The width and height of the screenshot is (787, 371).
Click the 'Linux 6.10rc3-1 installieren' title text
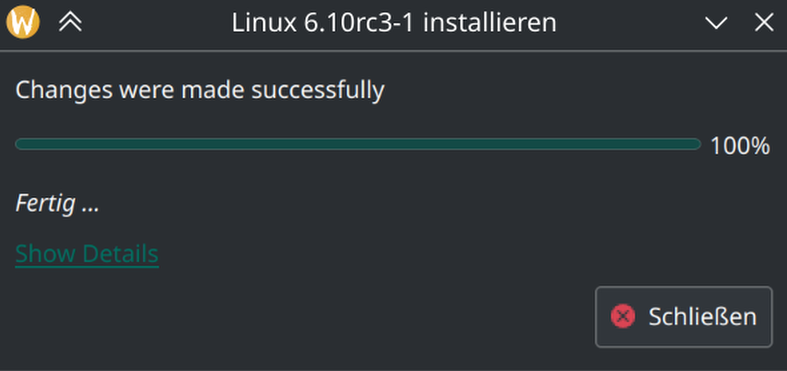click(394, 23)
